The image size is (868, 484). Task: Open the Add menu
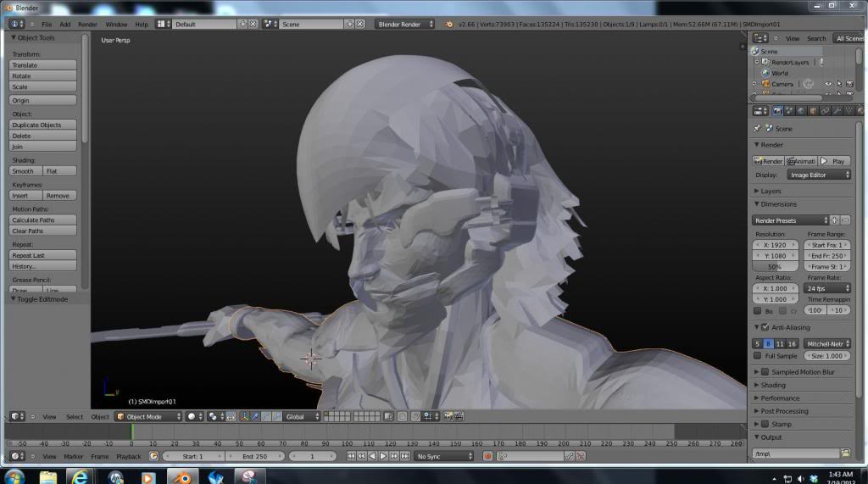64,25
